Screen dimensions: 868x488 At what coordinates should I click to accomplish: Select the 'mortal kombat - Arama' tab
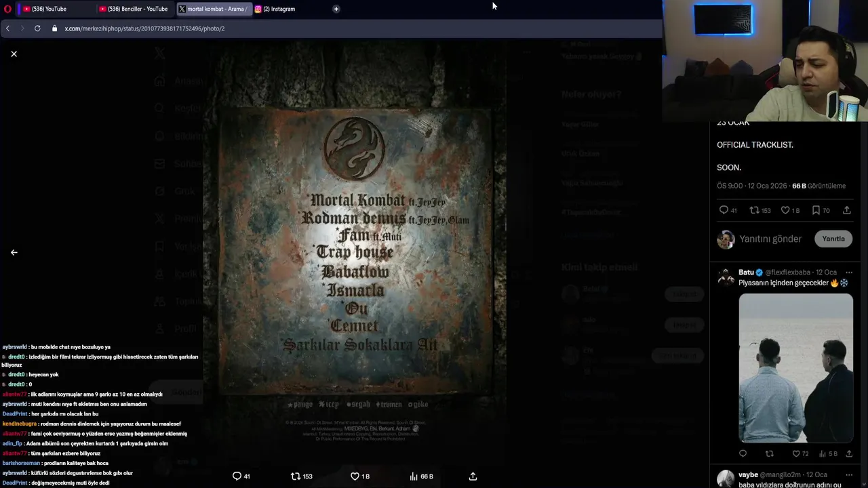(214, 9)
